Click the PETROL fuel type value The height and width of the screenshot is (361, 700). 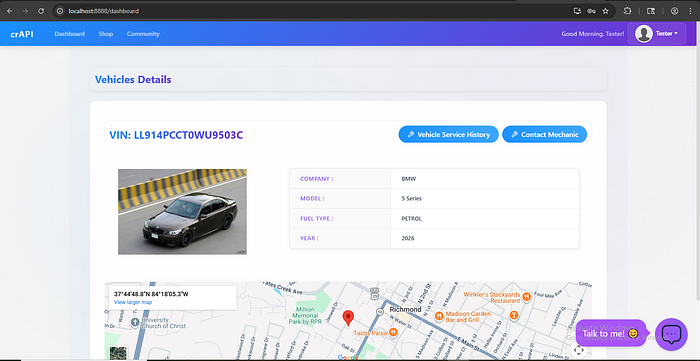[x=412, y=219]
